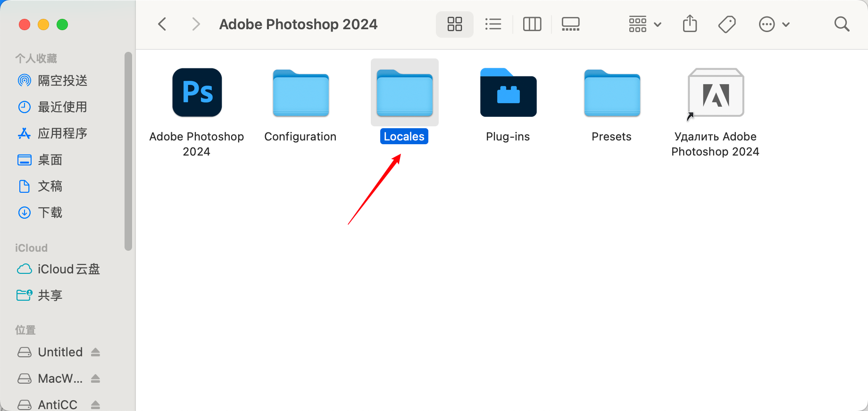Click the Tags toolbar icon

[727, 24]
